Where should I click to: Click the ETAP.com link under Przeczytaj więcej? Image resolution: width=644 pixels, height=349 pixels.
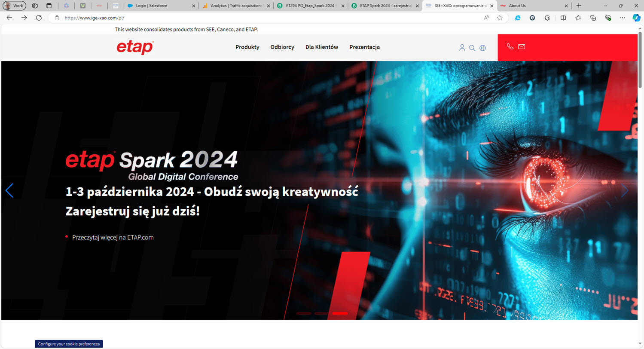tap(140, 237)
